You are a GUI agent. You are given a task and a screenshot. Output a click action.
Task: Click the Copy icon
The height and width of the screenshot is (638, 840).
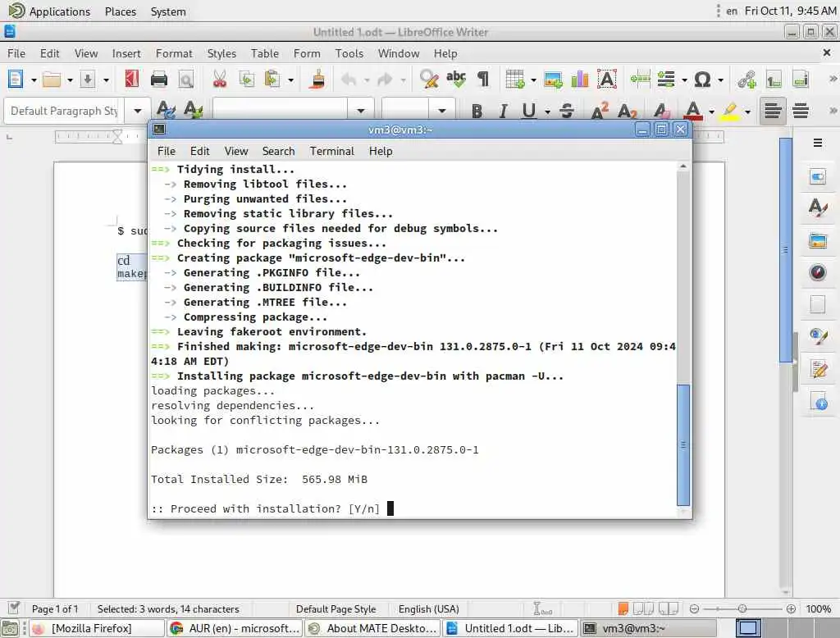pyautogui.click(x=246, y=80)
